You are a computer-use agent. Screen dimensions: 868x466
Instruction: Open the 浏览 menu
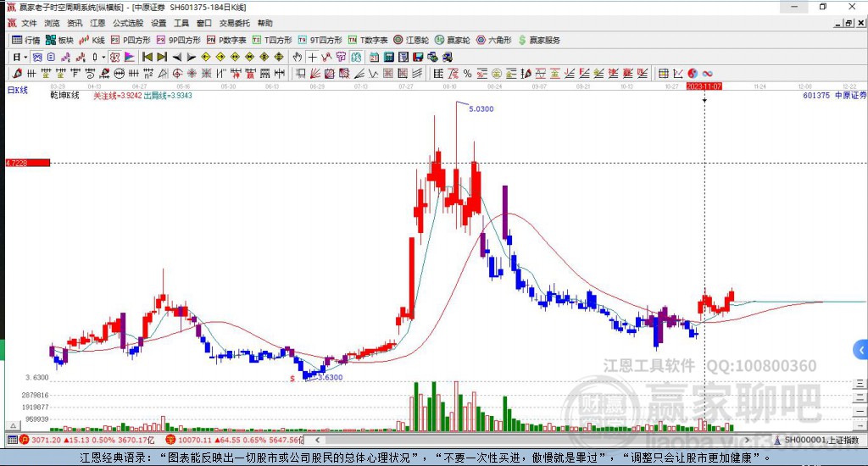(52, 23)
